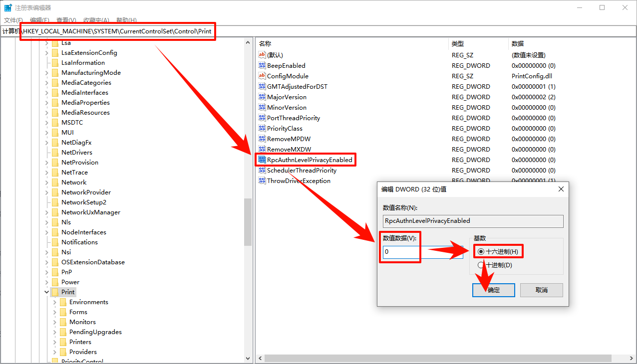The width and height of the screenshot is (637, 364).
Task: Close the 编辑 DWORD dialog with X
Action: coord(561,189)
